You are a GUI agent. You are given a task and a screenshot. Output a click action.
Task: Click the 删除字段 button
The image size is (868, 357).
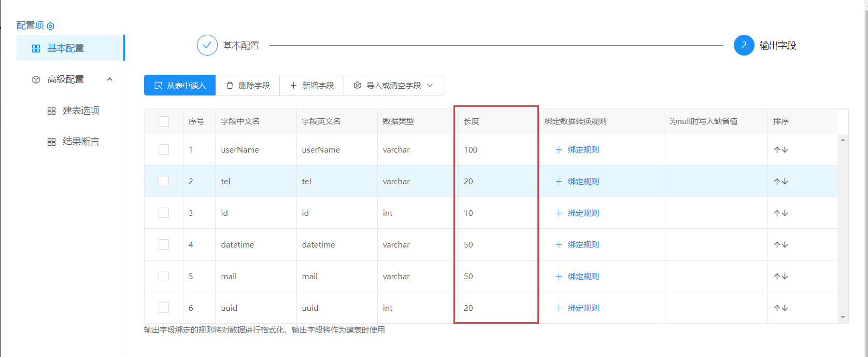click(x=248, y=86)
